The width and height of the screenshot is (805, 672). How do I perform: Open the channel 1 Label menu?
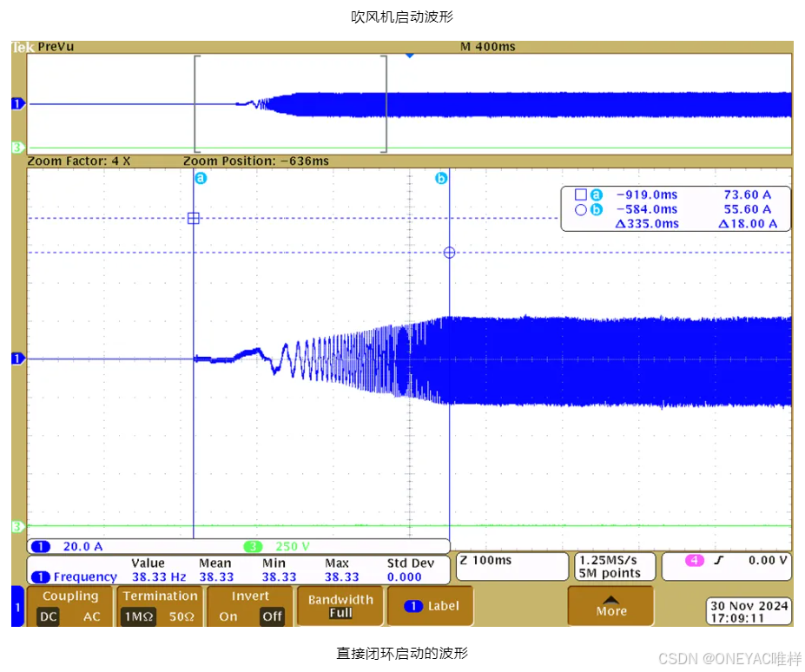point(430,606)
